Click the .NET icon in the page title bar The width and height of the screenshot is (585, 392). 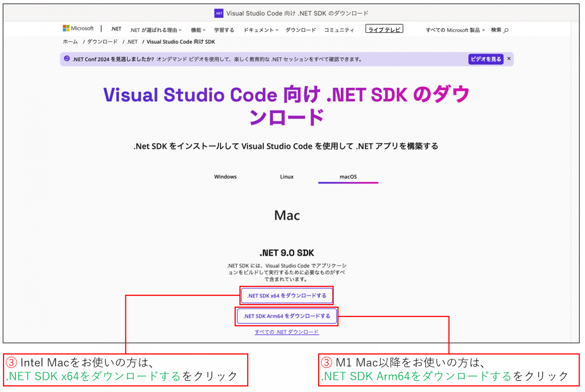pyautogui.click(x=218, y=13)
